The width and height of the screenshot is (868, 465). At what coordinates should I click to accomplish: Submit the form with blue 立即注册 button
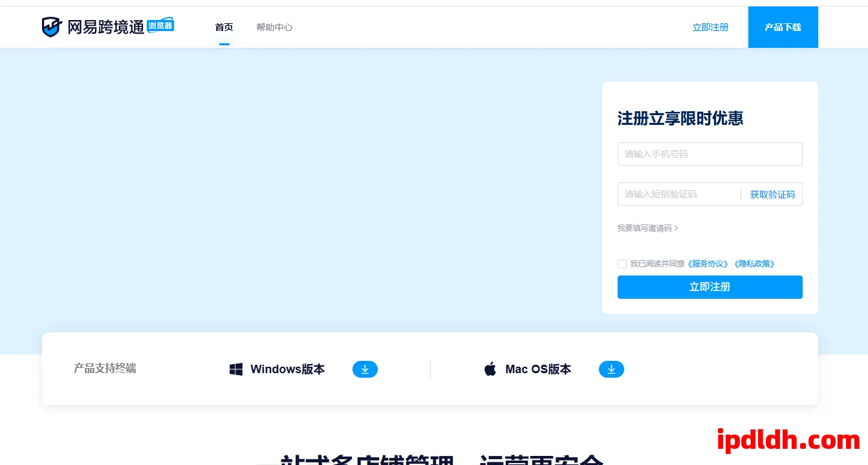tap(710, 287)
